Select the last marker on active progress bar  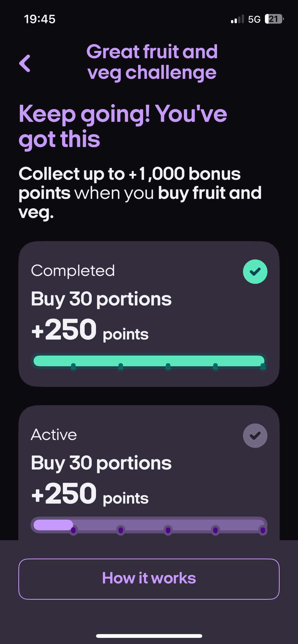point(263,530)
